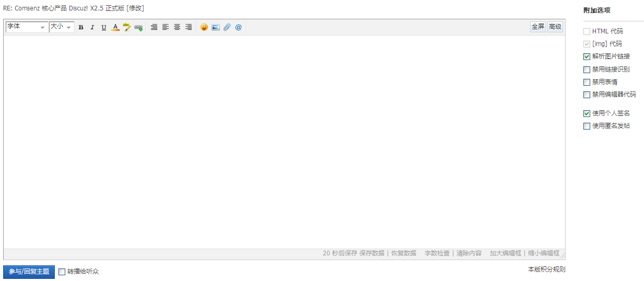This screenshot has width=644, height=281.
Task: Expand the 大小 font size dropdown
Action: [x=62, y=27]
